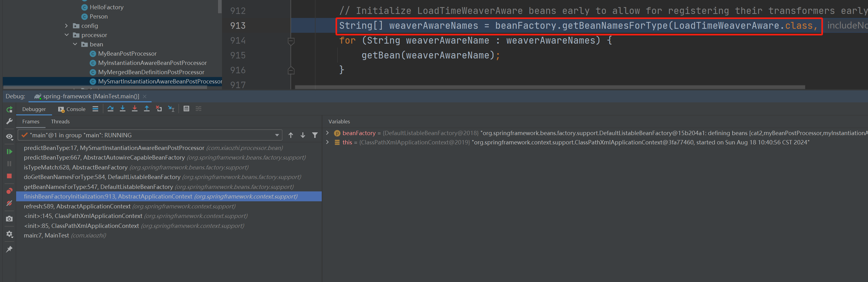The width and height of the screenshot is (868, 282).
Task: Select frame <init>:85 ClassPathXmlApplicationContext
Action: [169, 226]
